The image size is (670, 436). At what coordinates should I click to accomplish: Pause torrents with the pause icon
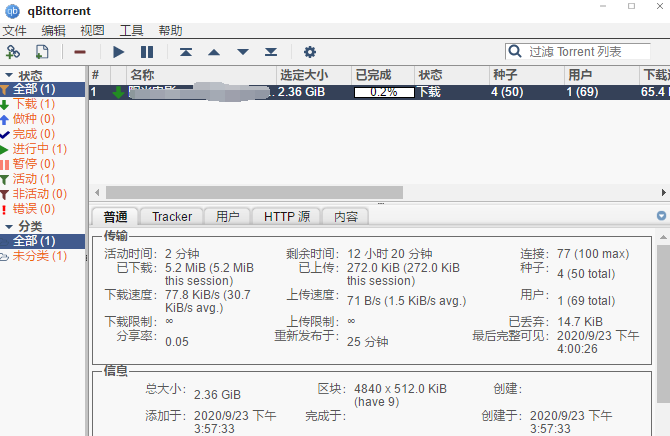(147, 52)
